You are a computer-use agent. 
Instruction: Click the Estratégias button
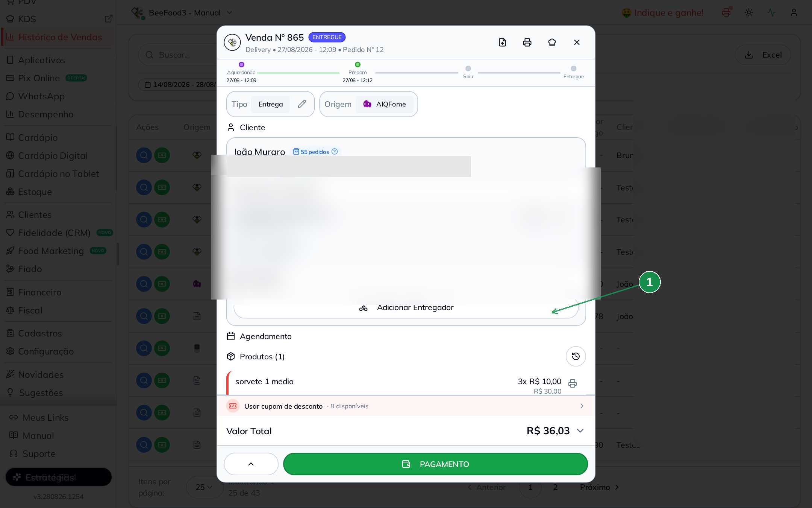(59, 477)
